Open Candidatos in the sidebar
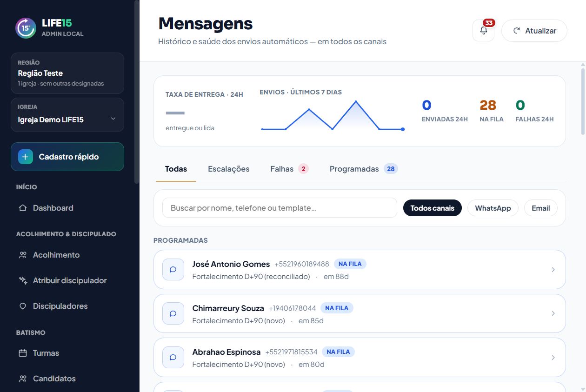This screenshot has width=586, height=392. [67, 379]
